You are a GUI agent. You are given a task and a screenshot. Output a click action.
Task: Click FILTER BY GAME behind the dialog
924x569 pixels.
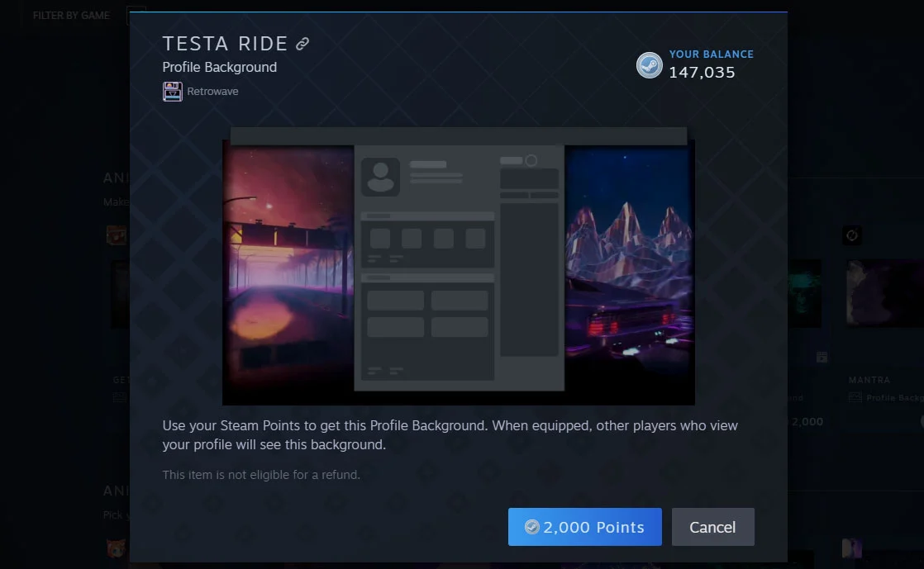coord(71,16)
